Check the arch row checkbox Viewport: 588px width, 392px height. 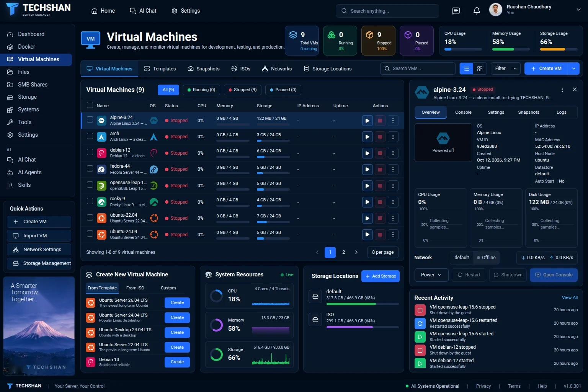(x=90, y=136)
